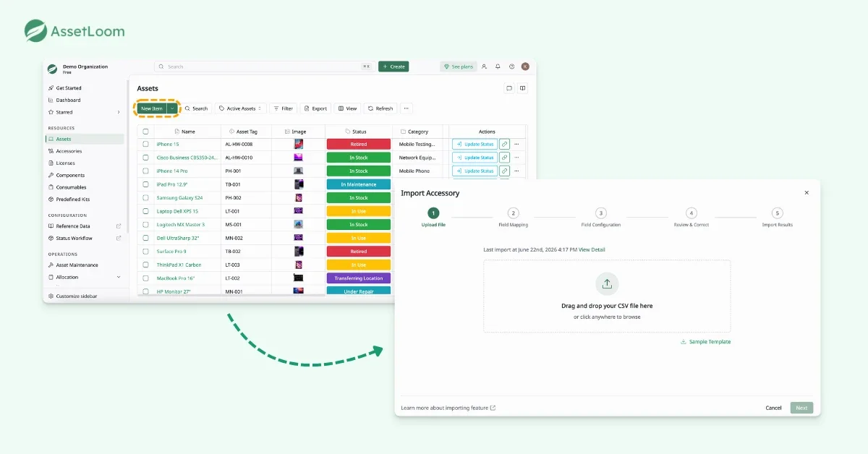Click the panel layout icon next to book icon
The width and height of the screenshot is (868, 454).
coord(509,88)
